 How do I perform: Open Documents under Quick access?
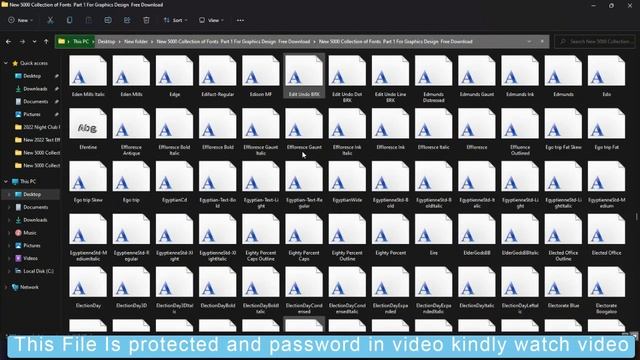35,102
